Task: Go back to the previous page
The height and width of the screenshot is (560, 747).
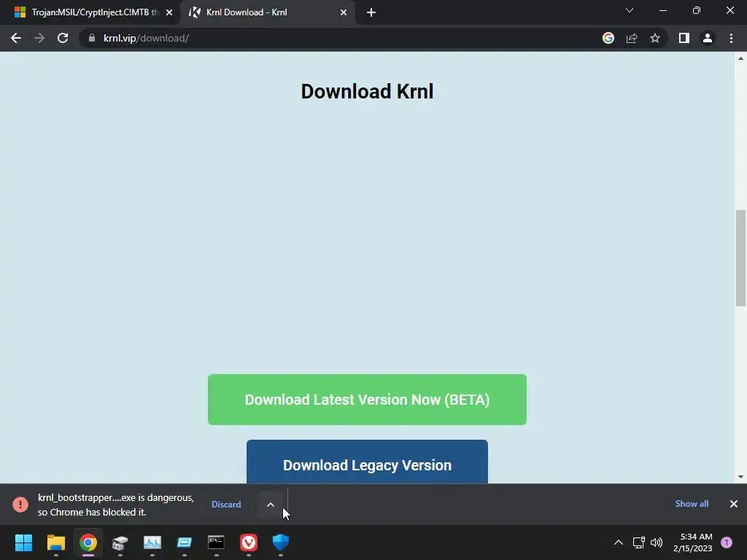Action: [16, 38]
